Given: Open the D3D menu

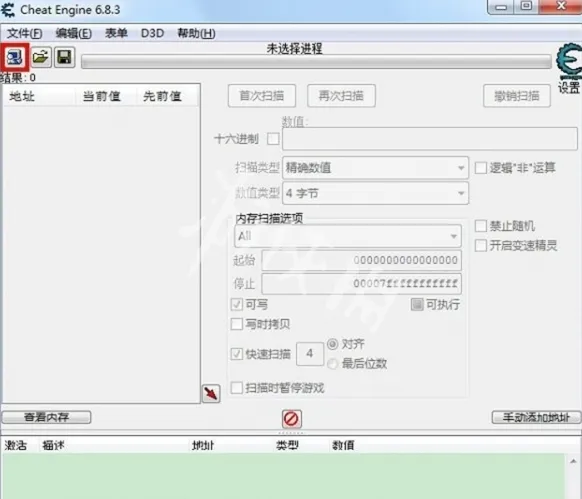Looking at the screenshot, I should [x=153, y=33].
